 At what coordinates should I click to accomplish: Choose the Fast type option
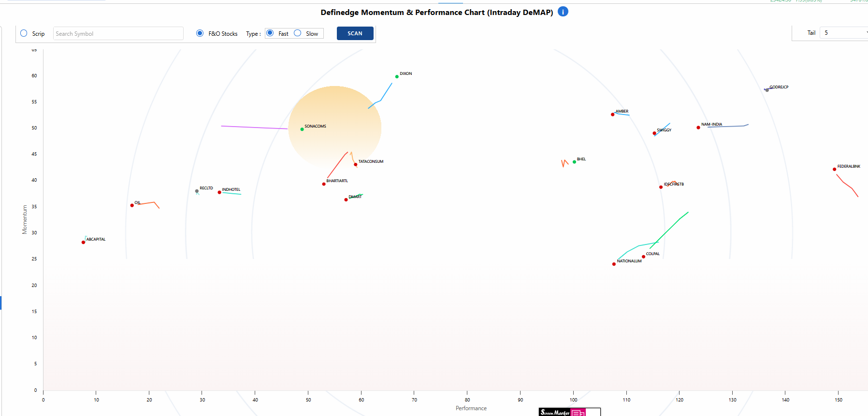coord(270,33)
